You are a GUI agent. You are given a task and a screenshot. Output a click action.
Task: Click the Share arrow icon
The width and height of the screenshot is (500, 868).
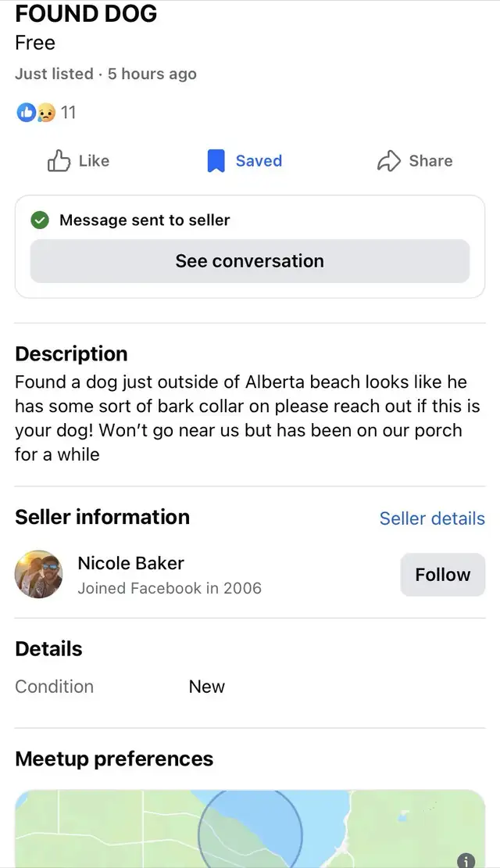(x=388, y=160)
